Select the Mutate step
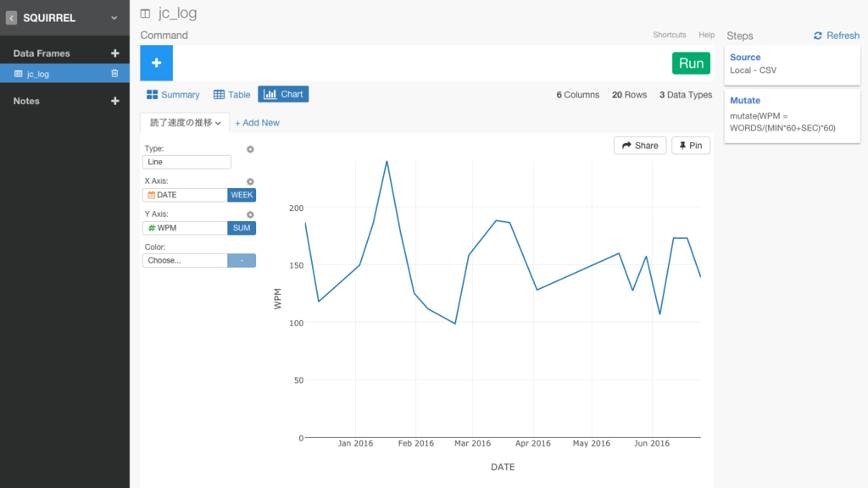Screen dimensions: 868x488 [x=793, y=115]
